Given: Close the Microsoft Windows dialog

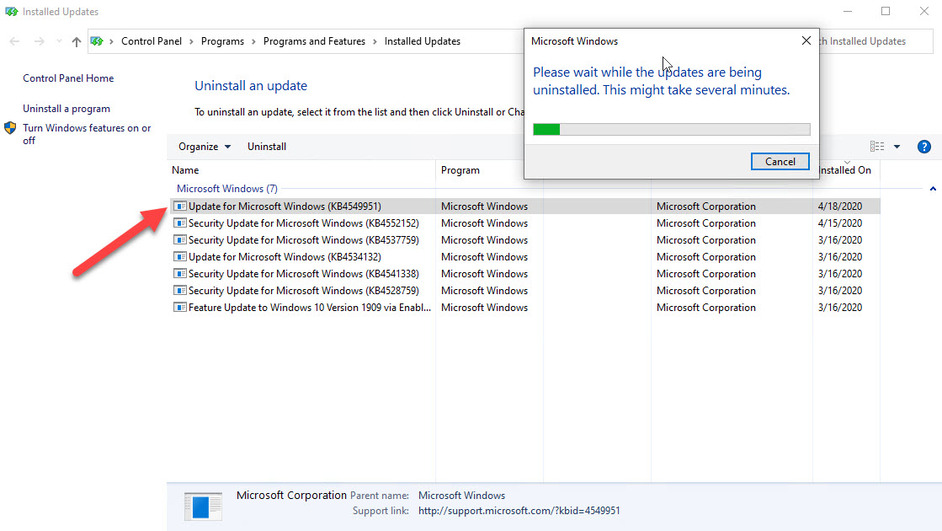Looking at the screenshot, I should tap(806, 41).
